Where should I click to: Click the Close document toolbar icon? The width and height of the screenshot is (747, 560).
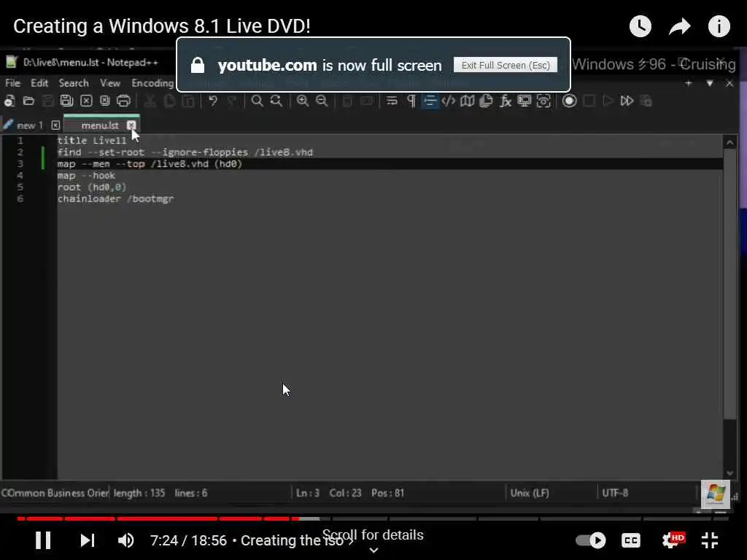pos(86,101)
